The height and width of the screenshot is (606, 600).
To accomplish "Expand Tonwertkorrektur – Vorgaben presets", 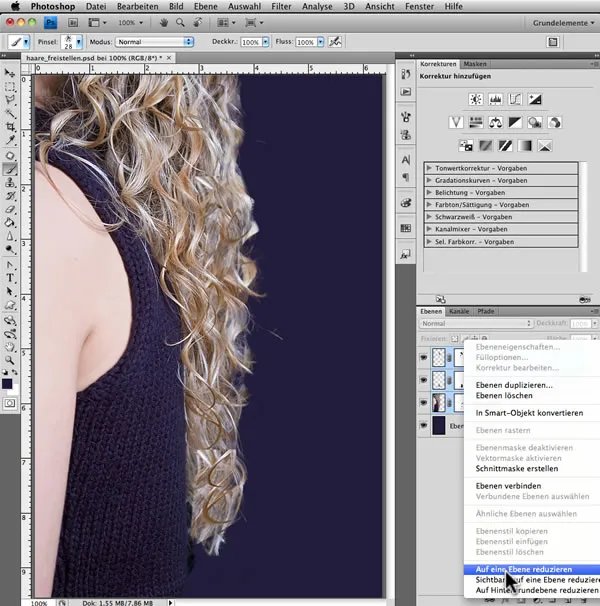I will (429, 168).
